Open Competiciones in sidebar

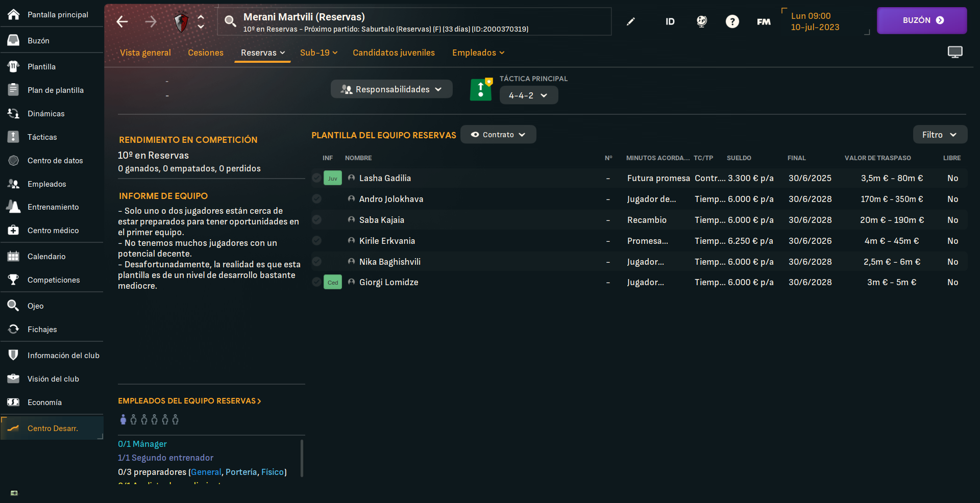tap(51, 280)
